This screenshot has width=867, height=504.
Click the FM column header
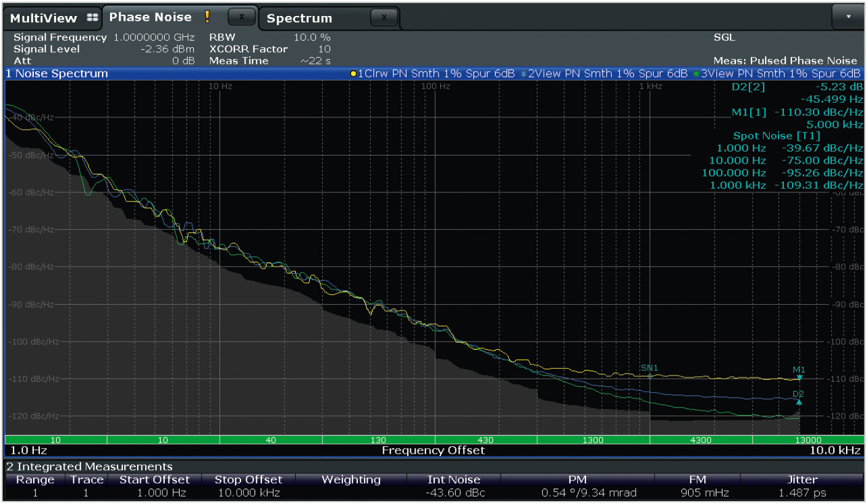(x=698, y=480)
